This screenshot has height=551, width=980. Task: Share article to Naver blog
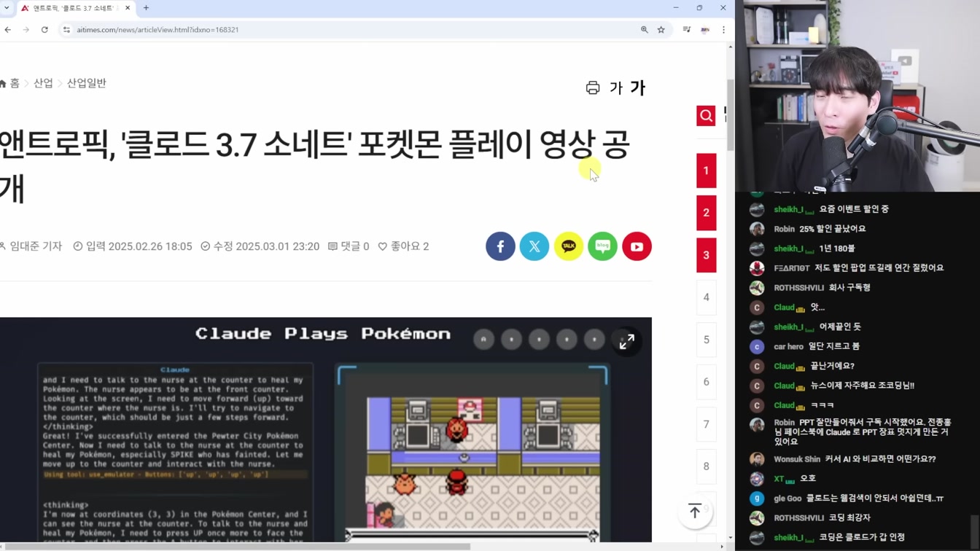[602, 246]
